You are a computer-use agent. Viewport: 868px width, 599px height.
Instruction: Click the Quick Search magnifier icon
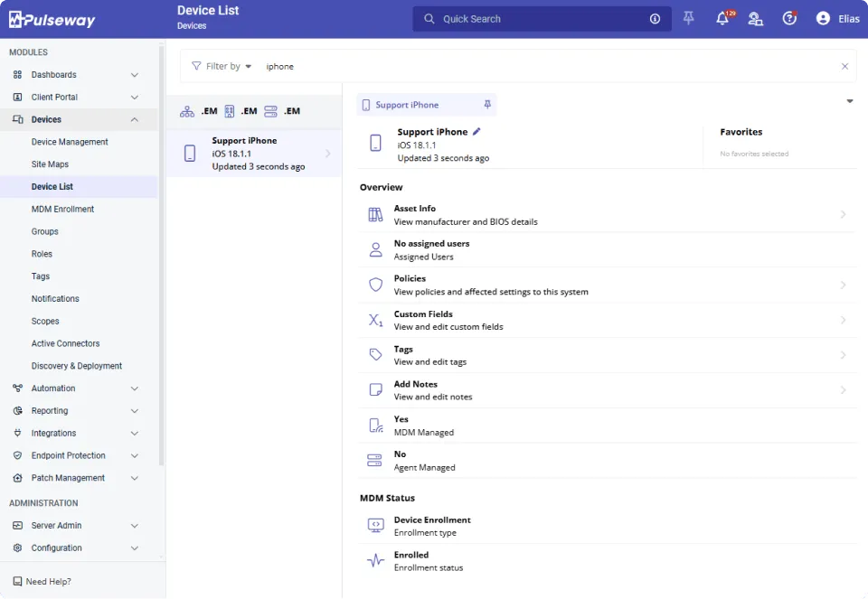[429, 19]
